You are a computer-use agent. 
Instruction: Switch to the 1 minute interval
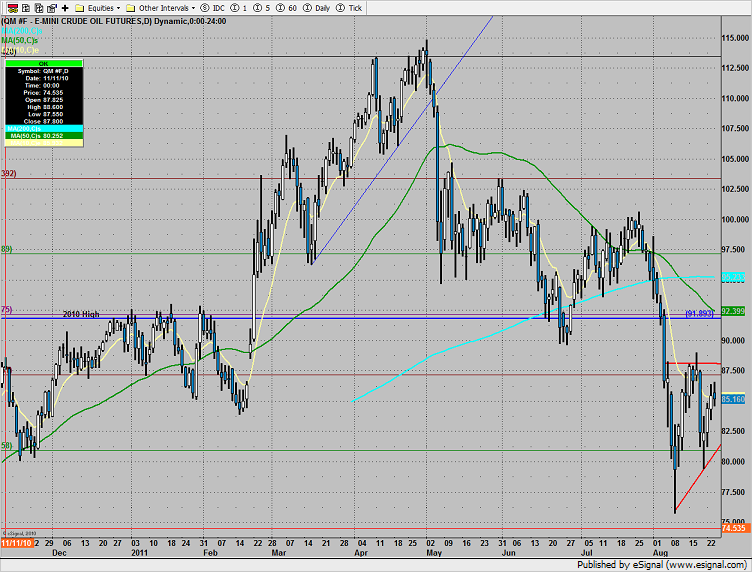[239, 8]
